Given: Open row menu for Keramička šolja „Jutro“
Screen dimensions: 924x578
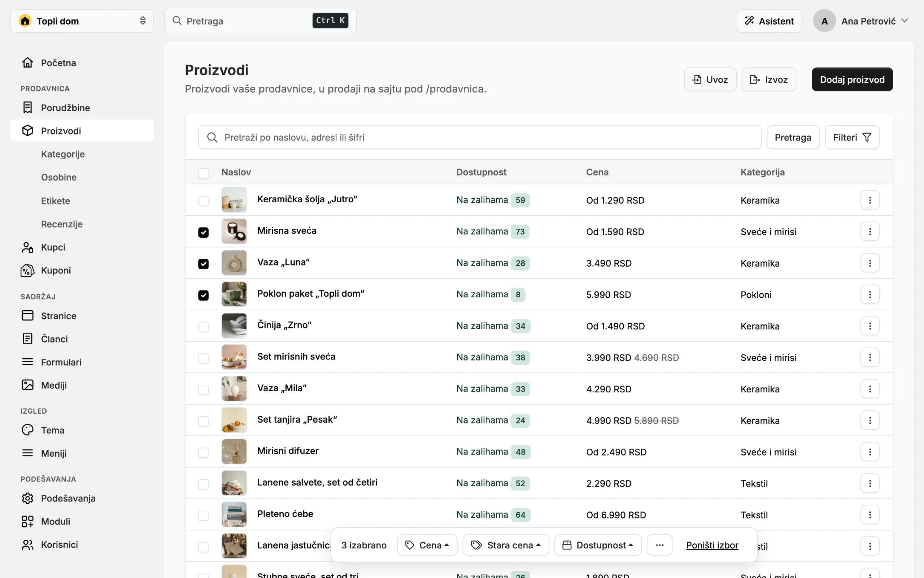Looking at the screenshot, I should click(870, 200).
